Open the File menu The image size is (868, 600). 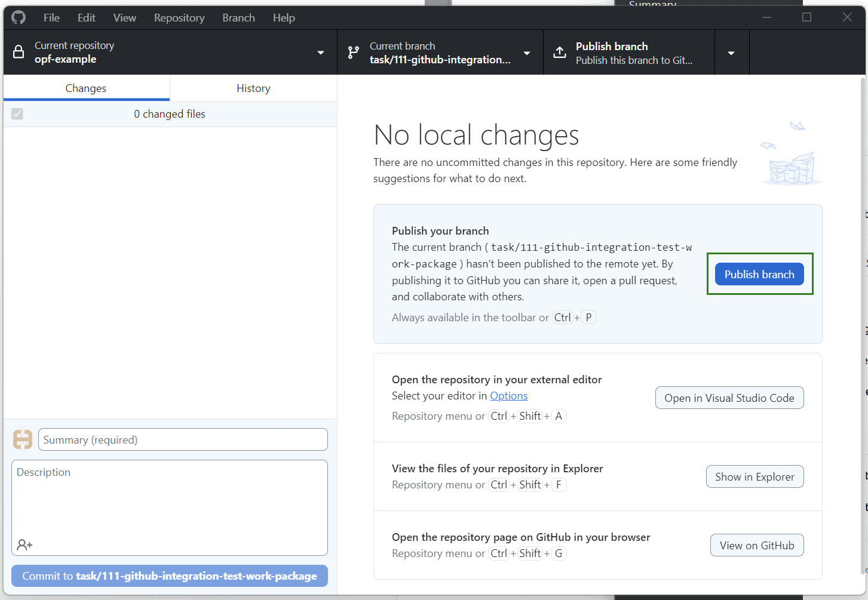click(51, 17)
